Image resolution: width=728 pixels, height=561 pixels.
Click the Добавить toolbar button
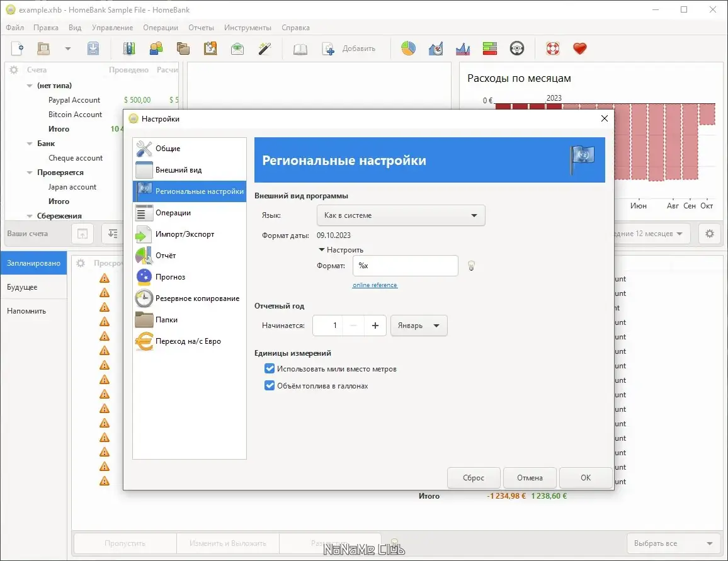pos(349,48)
